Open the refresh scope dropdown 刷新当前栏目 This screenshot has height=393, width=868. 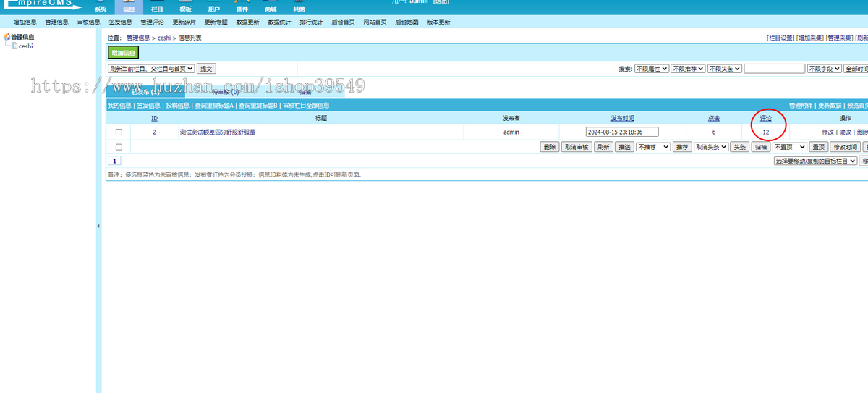[x=151, y=69]
